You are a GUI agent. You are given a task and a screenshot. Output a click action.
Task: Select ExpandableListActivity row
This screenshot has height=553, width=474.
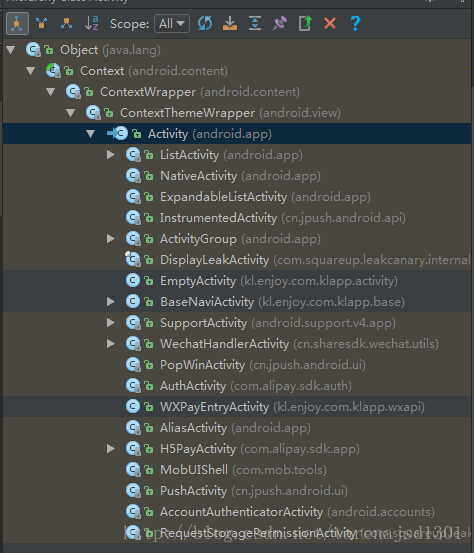[x=237, y=197]
